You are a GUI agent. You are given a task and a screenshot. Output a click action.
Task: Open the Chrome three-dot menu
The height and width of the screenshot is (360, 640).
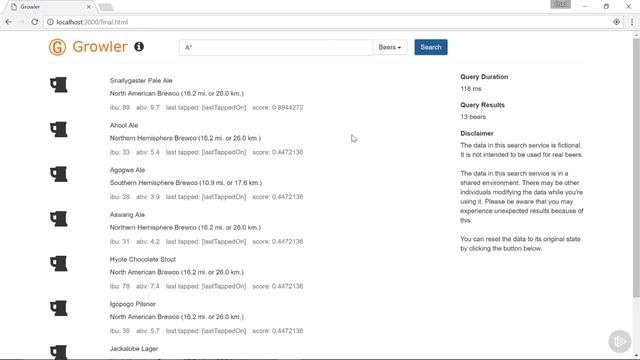click(x=632, y=22)
